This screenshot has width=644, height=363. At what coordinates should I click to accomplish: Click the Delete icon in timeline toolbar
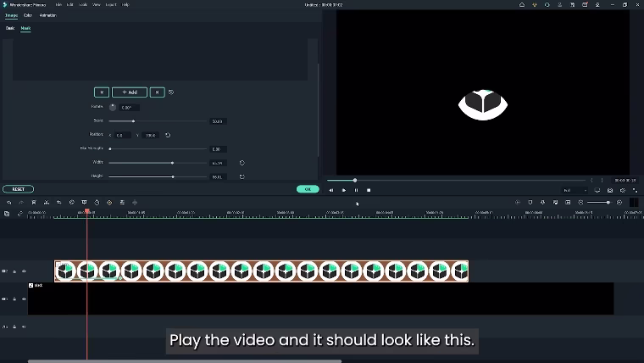(34, 202)
